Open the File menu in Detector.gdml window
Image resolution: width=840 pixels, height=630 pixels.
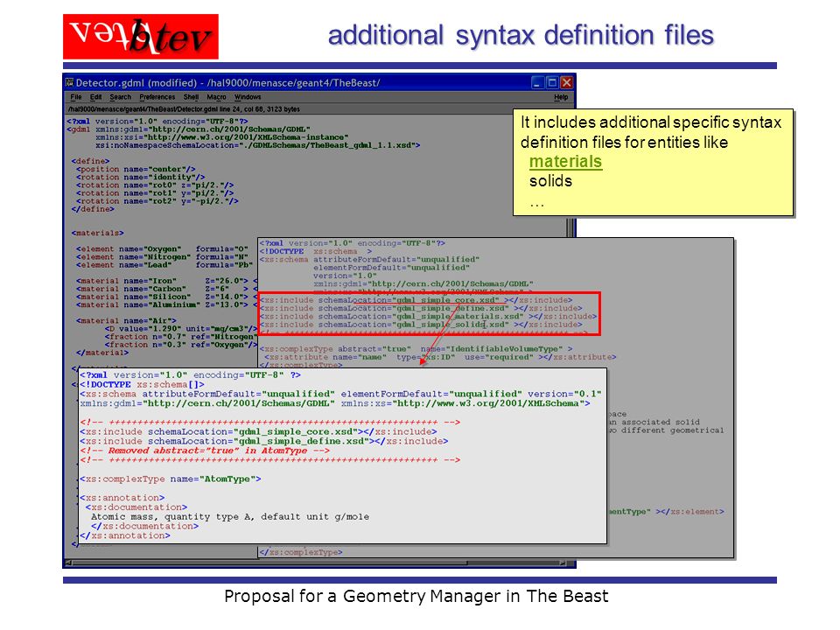[x=75, y=97]
